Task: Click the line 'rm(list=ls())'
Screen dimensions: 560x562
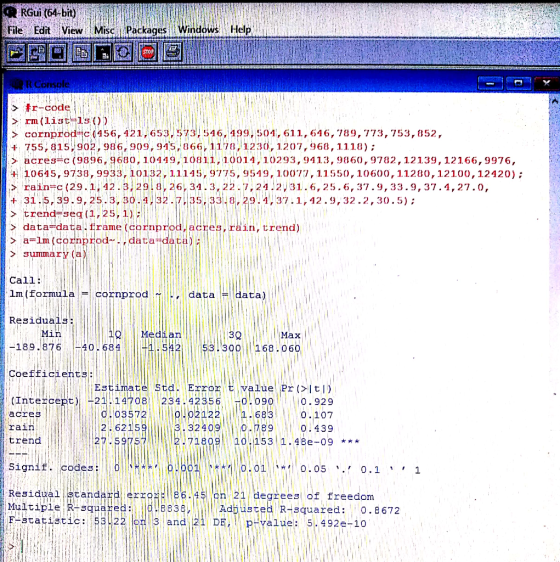Action: 66,121
